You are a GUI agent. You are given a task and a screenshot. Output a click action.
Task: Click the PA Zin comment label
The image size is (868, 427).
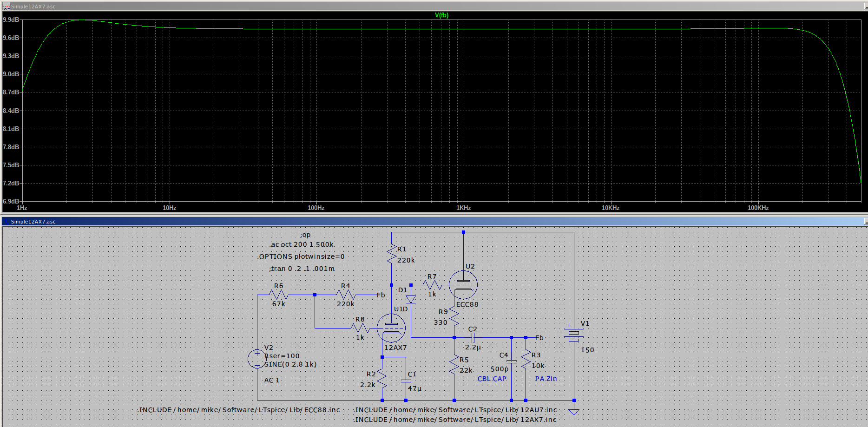pyautogui.click(x=546, y=379)
